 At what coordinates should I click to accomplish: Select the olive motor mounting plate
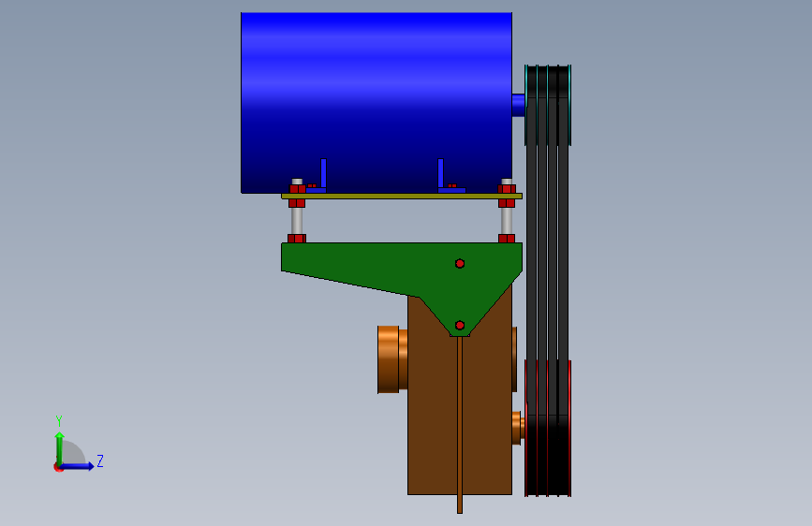tap(402, 197)
